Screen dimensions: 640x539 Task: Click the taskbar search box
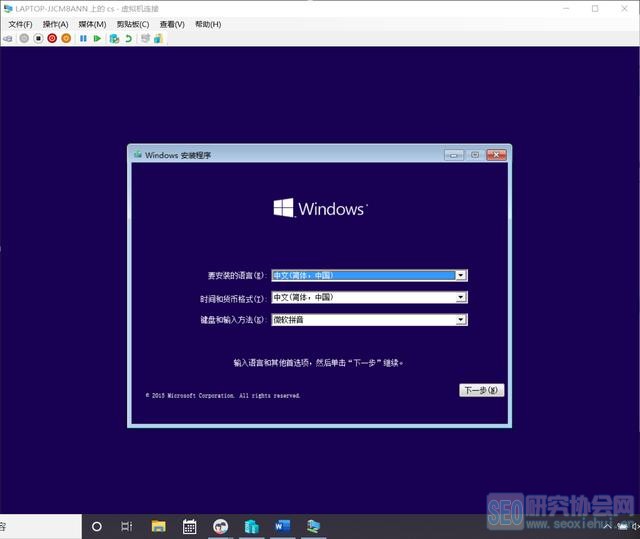[41, 526]
